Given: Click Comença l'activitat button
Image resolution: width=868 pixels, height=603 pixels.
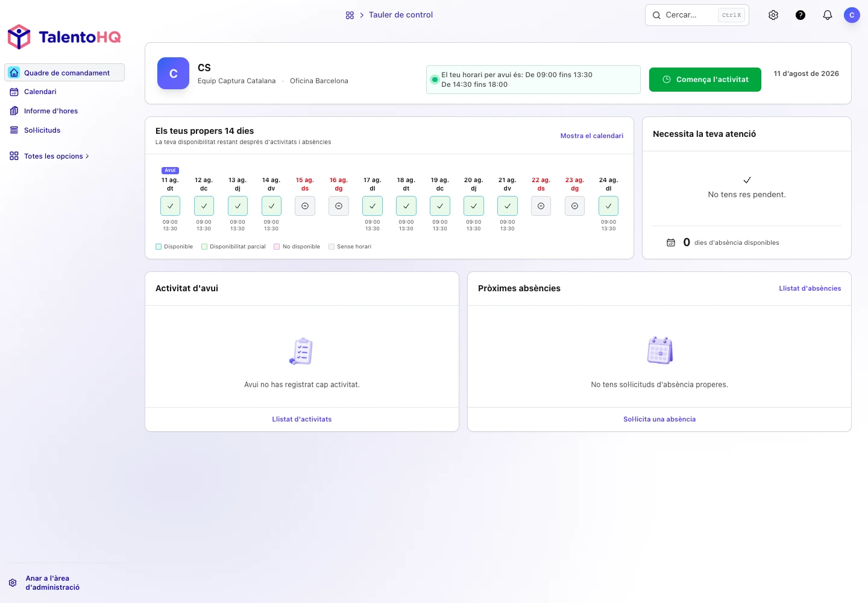Looking at the screenshot, I should click(705, 80).
